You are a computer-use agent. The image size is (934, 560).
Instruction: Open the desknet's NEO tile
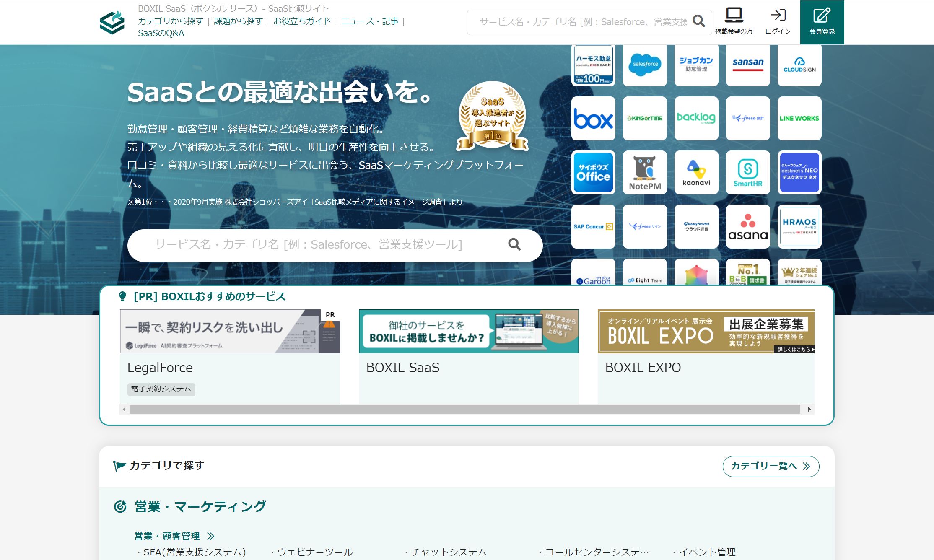coord(799,172)
